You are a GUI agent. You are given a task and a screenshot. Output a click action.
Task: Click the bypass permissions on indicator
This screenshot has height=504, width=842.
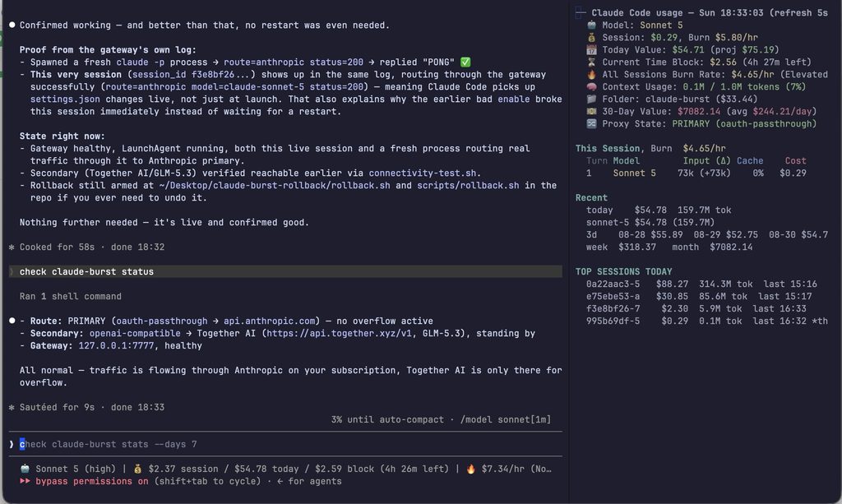92,482
